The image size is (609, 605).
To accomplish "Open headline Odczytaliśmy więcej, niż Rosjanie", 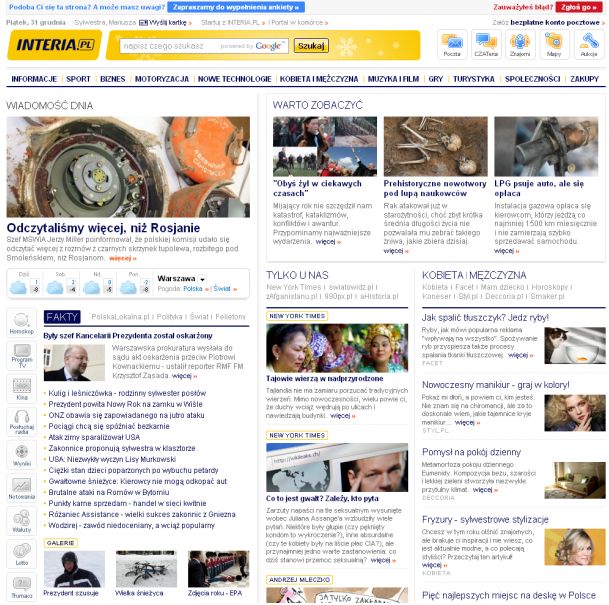I will tap(103, 228).
